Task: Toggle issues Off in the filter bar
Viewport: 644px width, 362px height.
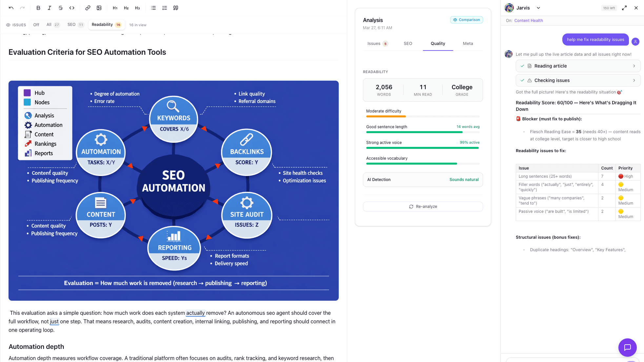Action: point(36,24)
